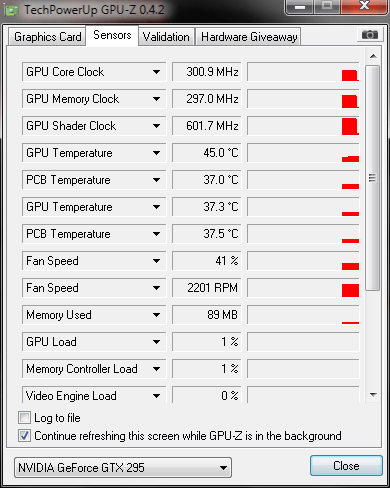
Task: Click the camera screenshot icon
Action: coord(370,35)
